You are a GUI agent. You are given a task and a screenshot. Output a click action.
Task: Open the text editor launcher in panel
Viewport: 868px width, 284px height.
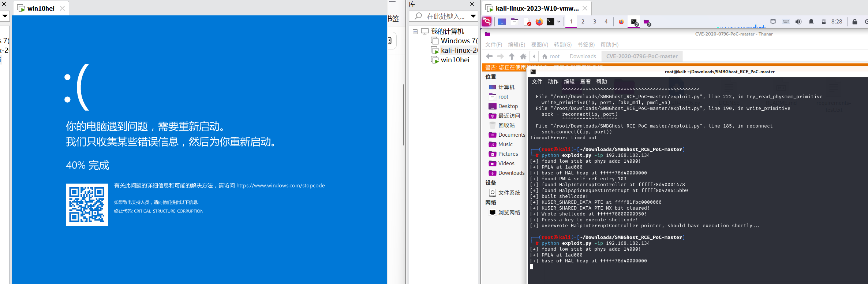pos(527,22)
